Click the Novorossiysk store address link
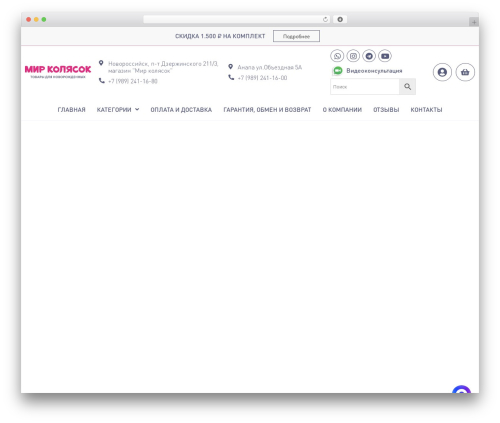The image size is (500, 423). pyautogui.click(x=163, y=67)
